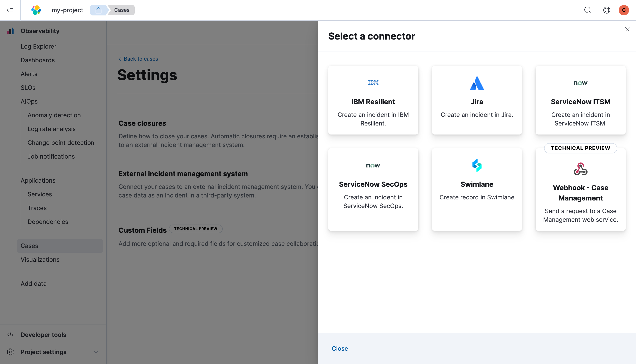Select the ServiceNow SecOps connector
This screenshot has width=636, height=364.
point(373,189)
